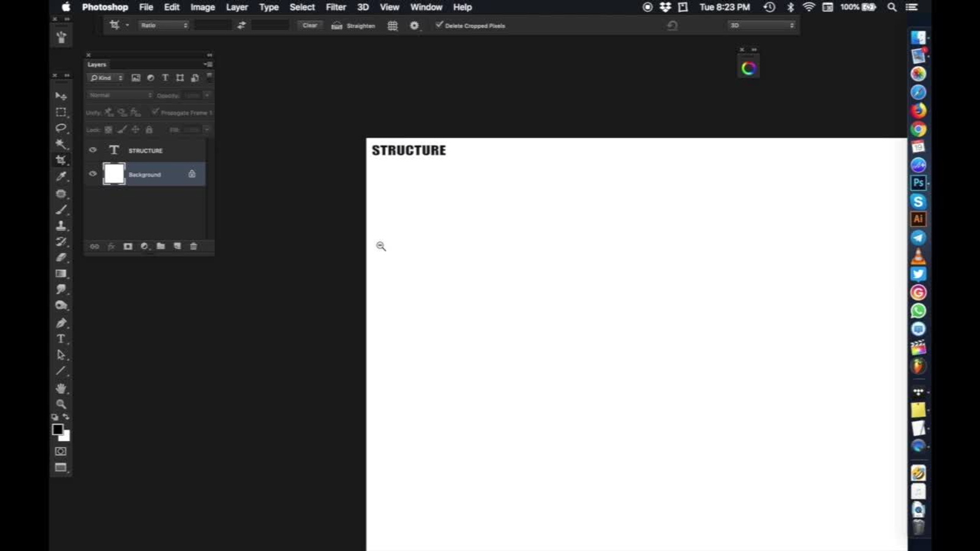Select the Rectangular Marquee tool
Image resolution: width=980 pixels, height=551 pixels.
click(61, 112)
